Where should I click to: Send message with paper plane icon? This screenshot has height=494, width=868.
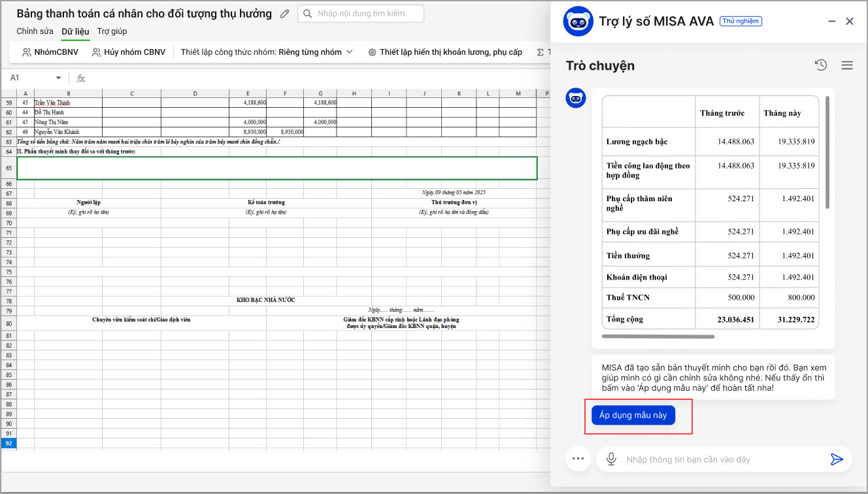click(x=837, y=459)
